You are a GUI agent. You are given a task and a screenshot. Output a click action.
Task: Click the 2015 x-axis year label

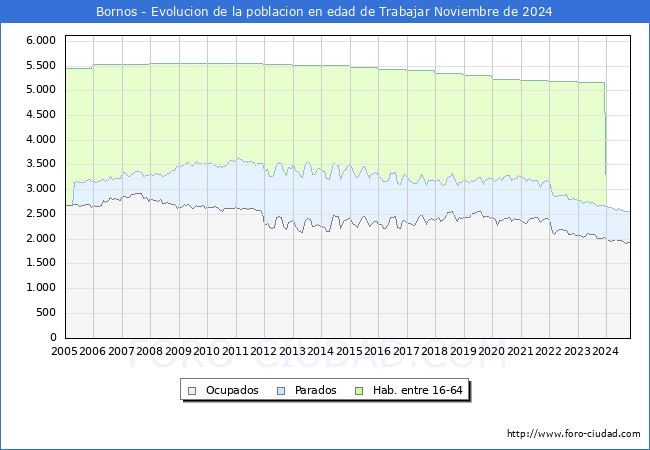pyautogui.click(x=349, y=351)
